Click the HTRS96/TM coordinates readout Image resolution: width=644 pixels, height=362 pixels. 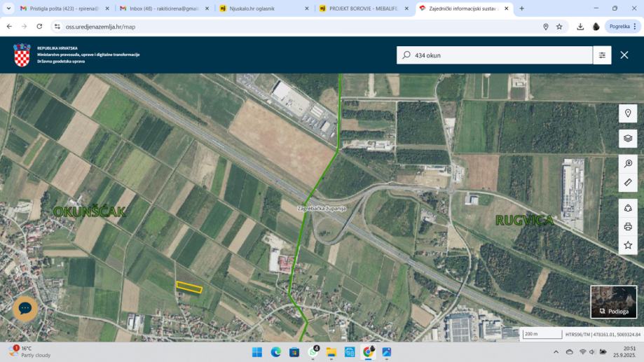pyautogui.click(x=603, y=335)
